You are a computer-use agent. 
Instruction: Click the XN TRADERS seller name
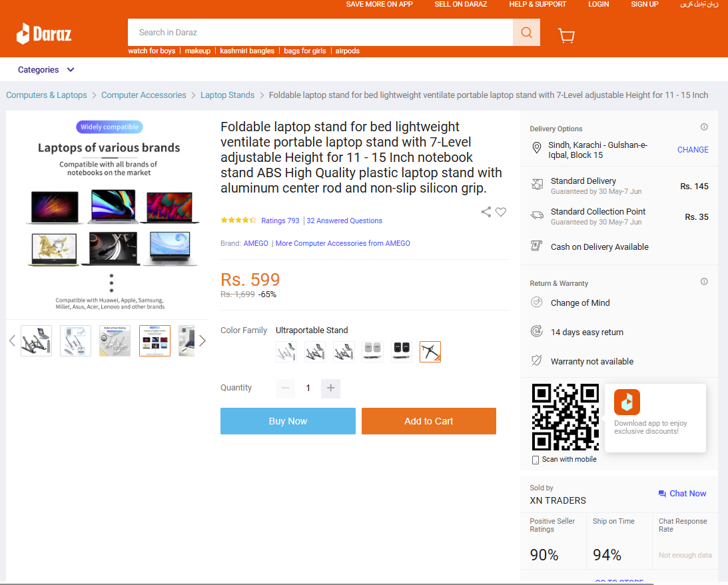point(557,500)
